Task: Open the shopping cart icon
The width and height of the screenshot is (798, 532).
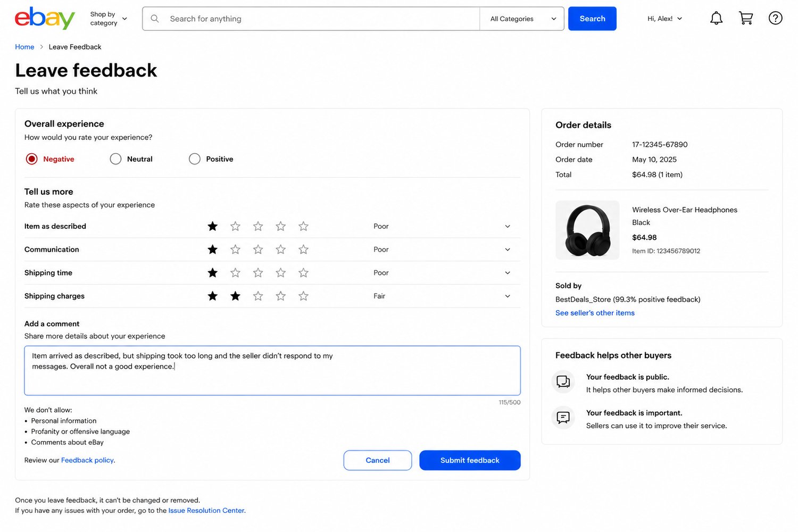Action: (x=746, y=19)
